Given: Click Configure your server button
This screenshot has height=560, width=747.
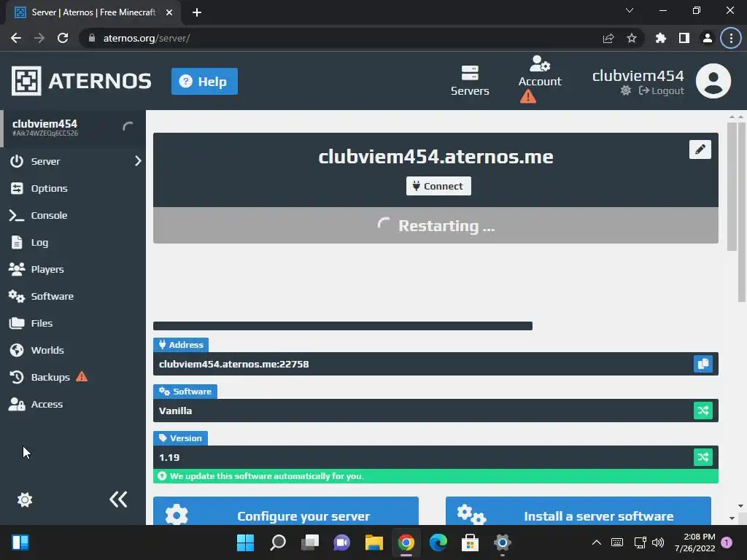Looking at the screenshot, I should 286,511.
